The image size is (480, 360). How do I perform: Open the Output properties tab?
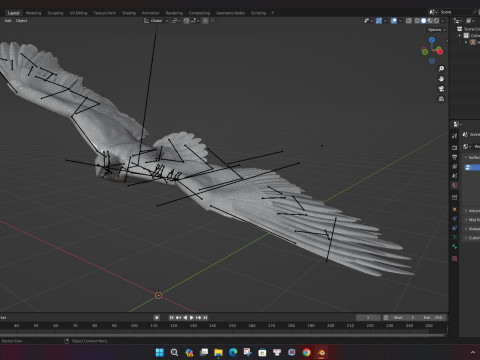click(x=454, y=157)
